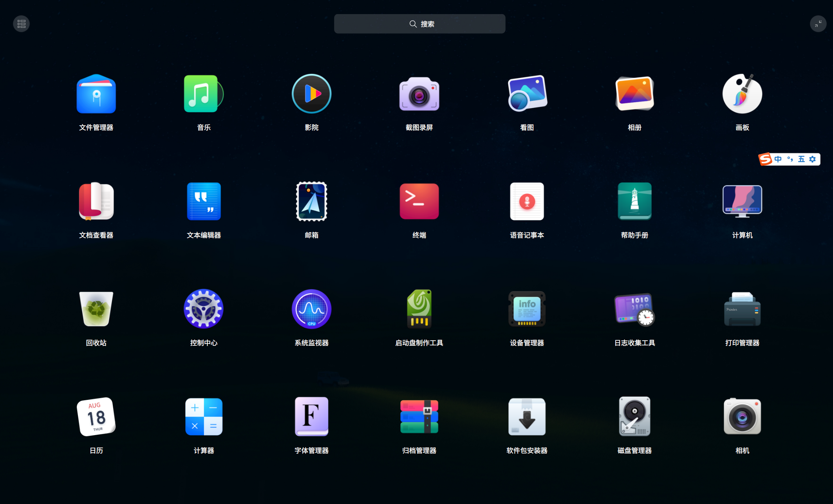Image resolution: width=833 pixels, height=504 pixels.
Task: Open the 看图 image viewer
Action: 527,94
